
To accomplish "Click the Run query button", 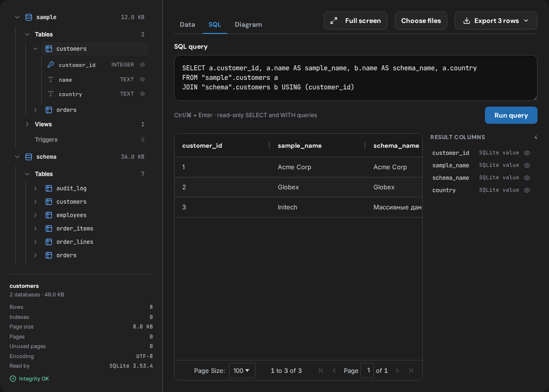I will (511, 115).
